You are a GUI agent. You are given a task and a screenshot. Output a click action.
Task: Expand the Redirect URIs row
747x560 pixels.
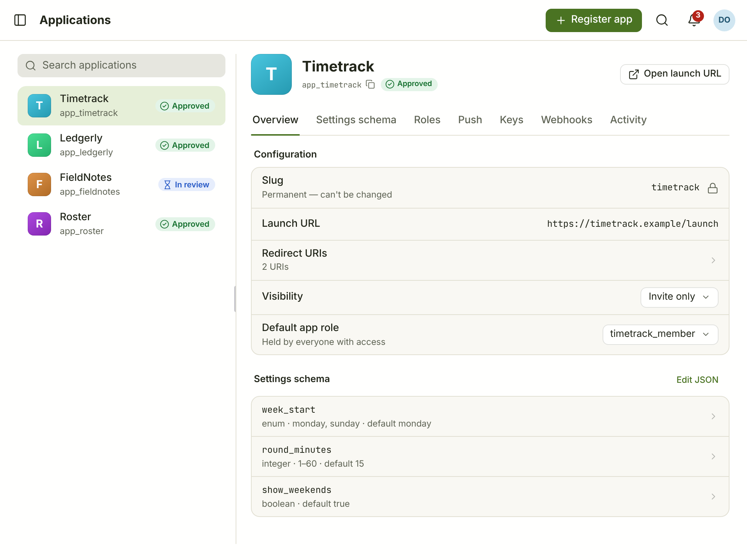[490, 260]
